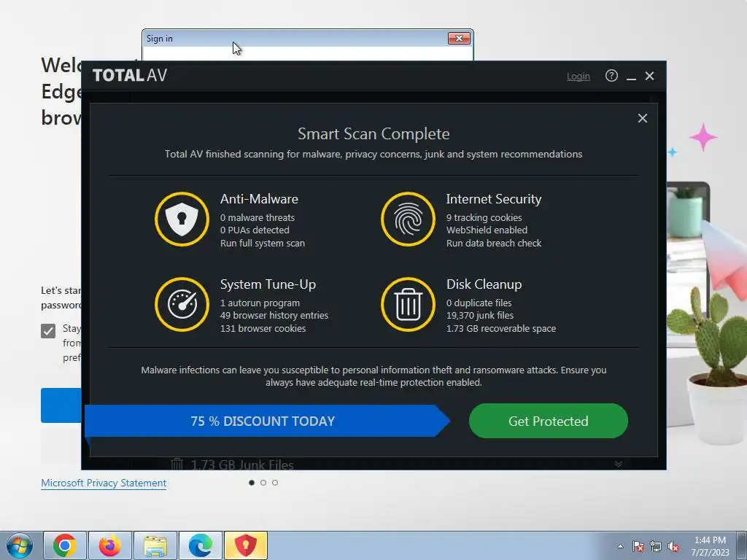Click the System Tune-Up speedometer icon
The width and height of the screenshot is (747, 560).
pyautogui.click(x=182, y=304)
